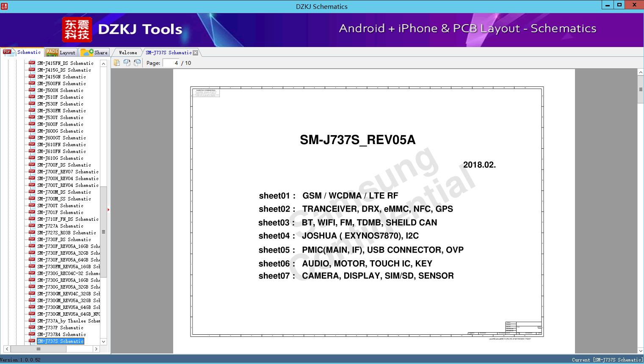Select SM-J610G Schematic tree entry
Screen dimensions: 644x364
60,158
